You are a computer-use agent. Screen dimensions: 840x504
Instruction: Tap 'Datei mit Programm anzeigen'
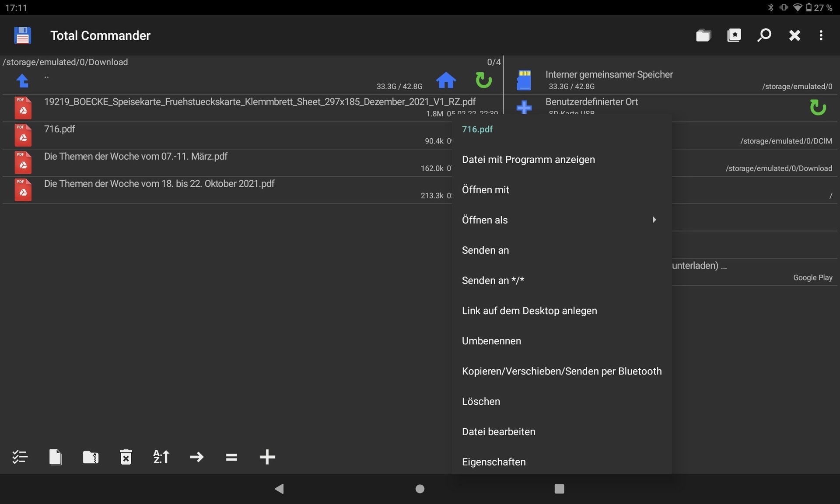point(528,160)
